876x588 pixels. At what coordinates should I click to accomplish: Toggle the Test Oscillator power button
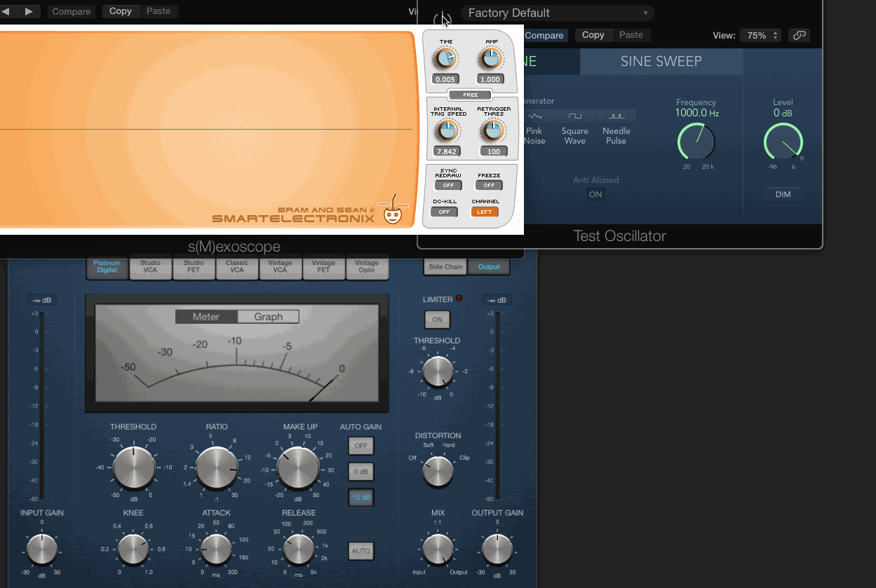442,19
